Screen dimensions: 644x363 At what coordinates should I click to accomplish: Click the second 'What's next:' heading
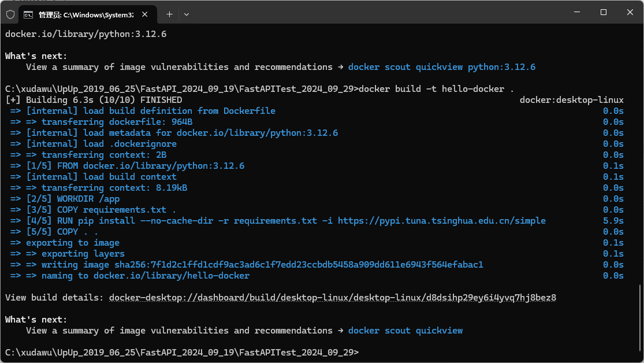coord(36,320)
